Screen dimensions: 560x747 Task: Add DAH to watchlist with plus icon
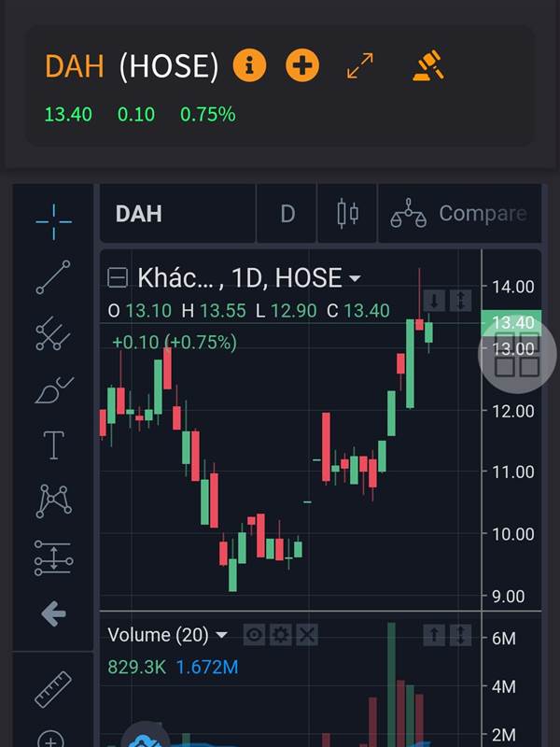[x=302, y=64]
